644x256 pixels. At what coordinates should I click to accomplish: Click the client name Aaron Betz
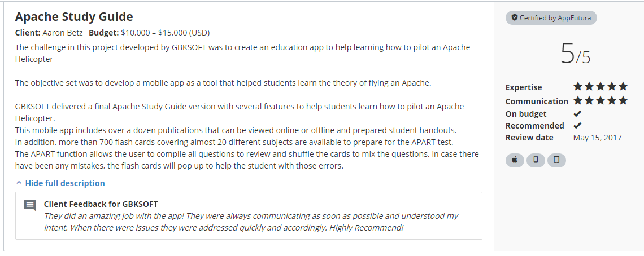63,33
